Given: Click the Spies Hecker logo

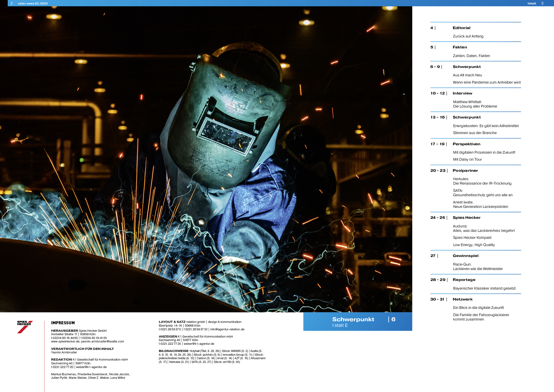Looking at the screenshot, I should 25,327.
